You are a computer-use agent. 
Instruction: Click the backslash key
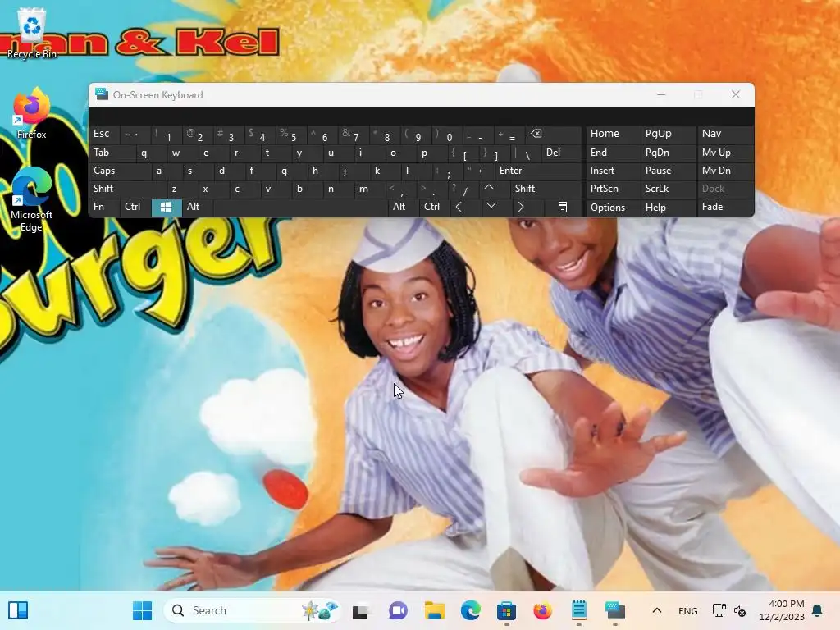[525, 153]
